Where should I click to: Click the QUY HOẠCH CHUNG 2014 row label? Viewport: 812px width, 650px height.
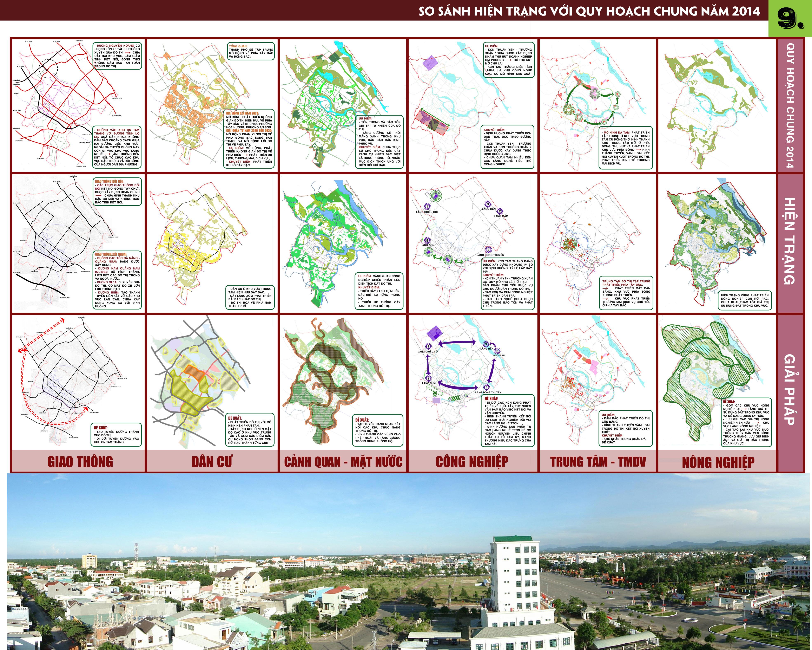click(x=790, y=105)
